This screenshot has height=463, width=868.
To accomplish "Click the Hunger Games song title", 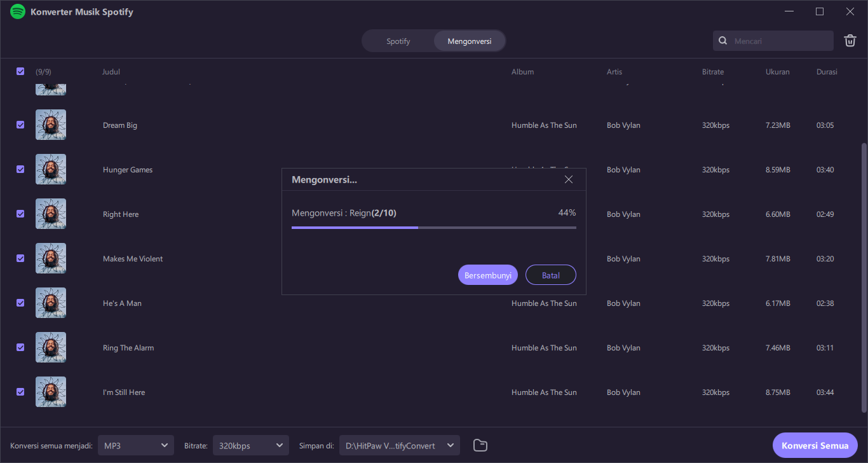I will 128,170.
